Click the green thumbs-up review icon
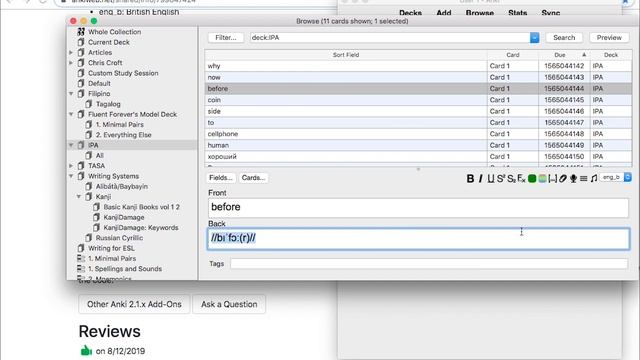 tap(86, 350)
